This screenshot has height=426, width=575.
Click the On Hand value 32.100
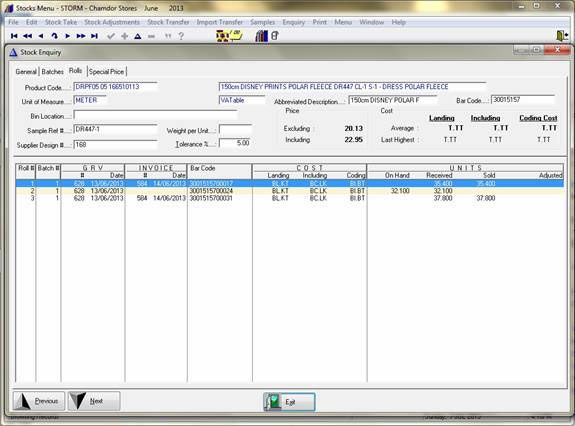(400, 191)
